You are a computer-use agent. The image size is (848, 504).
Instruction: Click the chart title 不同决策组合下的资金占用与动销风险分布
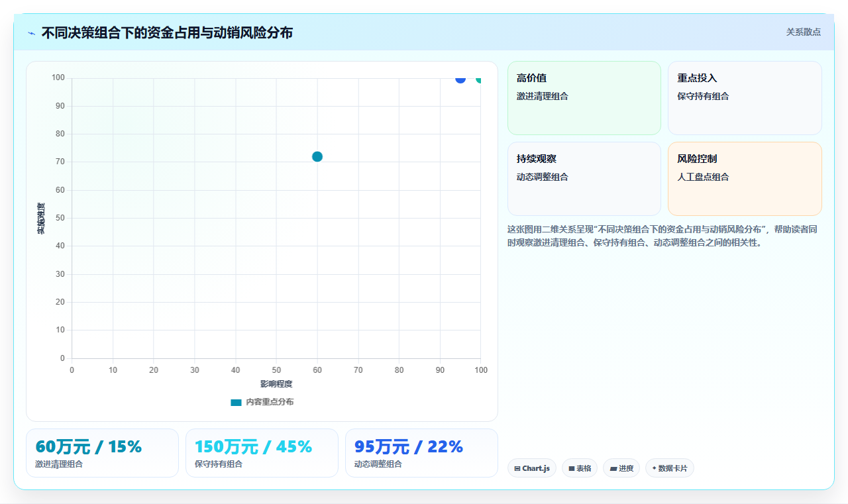pos(167,32)
